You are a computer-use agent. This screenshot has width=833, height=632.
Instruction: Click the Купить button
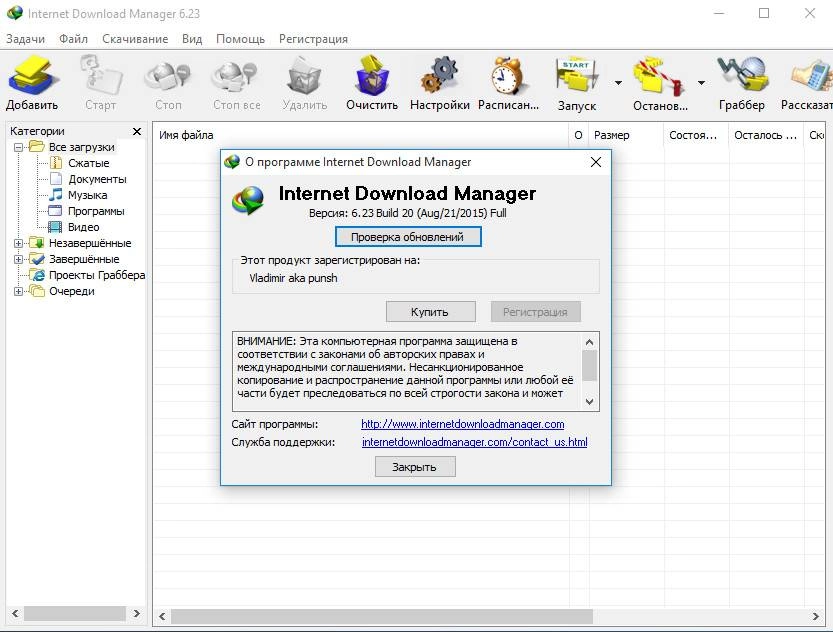pos(430,312)
